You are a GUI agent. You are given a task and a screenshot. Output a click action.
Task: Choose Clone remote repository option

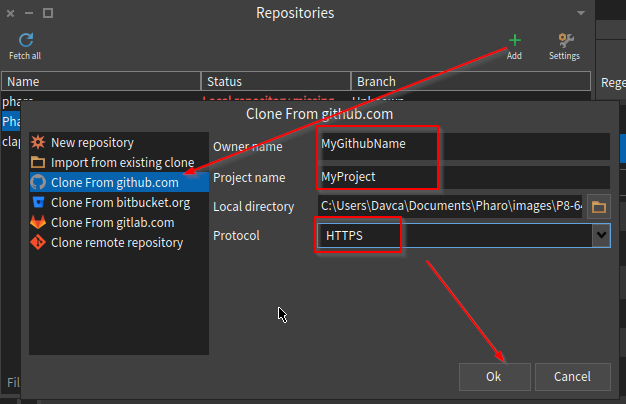point(116,242)
